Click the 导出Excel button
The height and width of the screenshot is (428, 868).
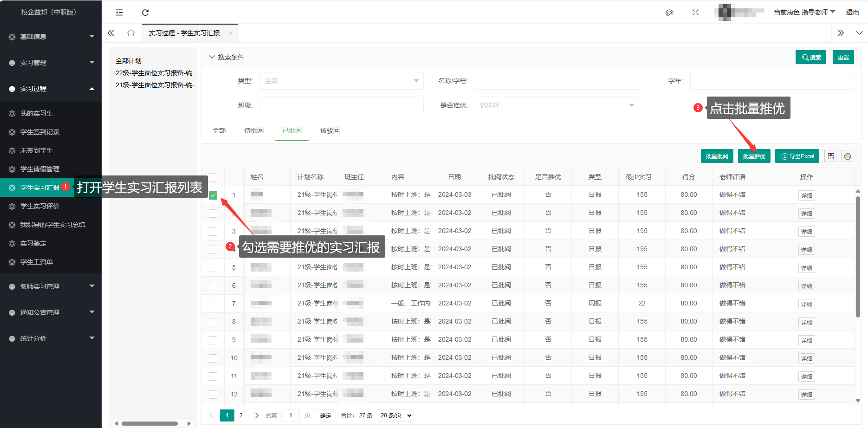(797, 156)
